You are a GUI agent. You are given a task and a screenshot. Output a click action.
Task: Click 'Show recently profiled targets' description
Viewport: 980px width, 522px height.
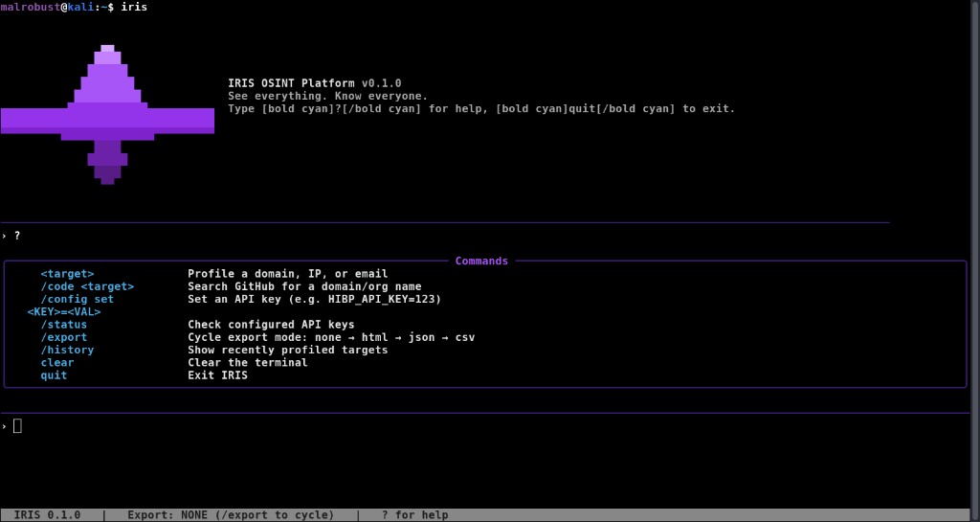pyautogui.click(x=288, y=350)
